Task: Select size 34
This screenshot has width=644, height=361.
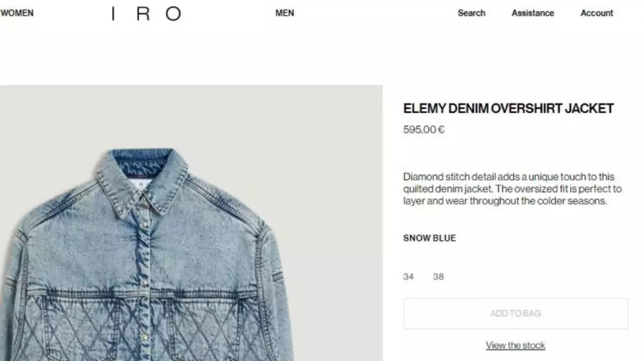Action: (x=408, y=277)
